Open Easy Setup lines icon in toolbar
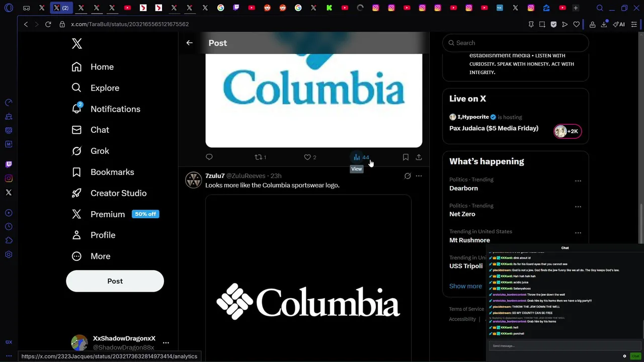Image resolution: width=644 pixels, height=362 pixels. tap(634, 24)
